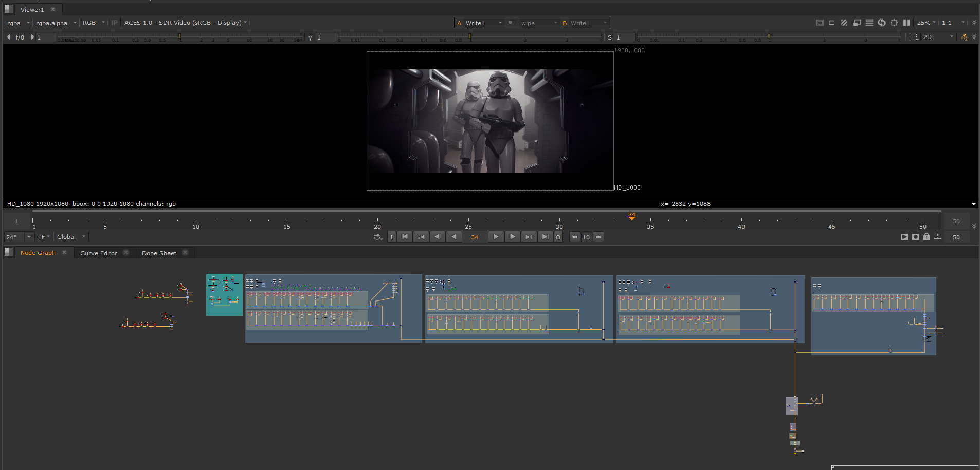Toggle the single-rectangle icon beside clipping warning
The image size is (980, 470).
(832, 23)
